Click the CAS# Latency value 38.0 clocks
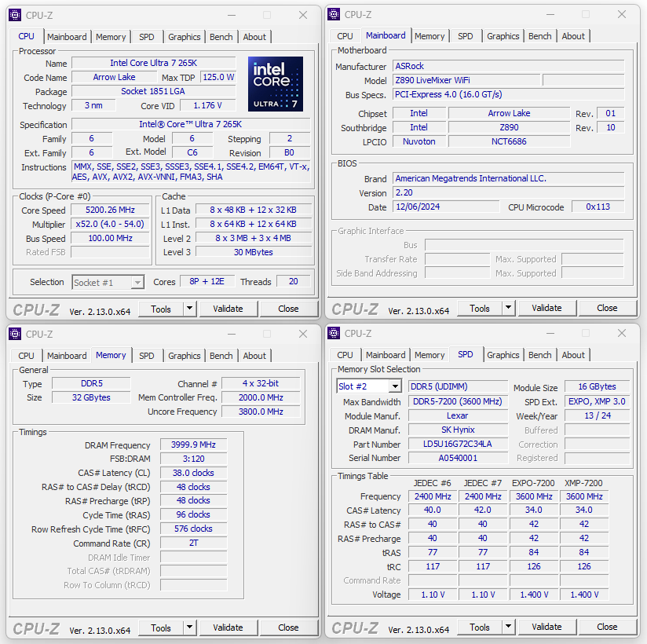The image size is (647, 644). tap(193, 472)
